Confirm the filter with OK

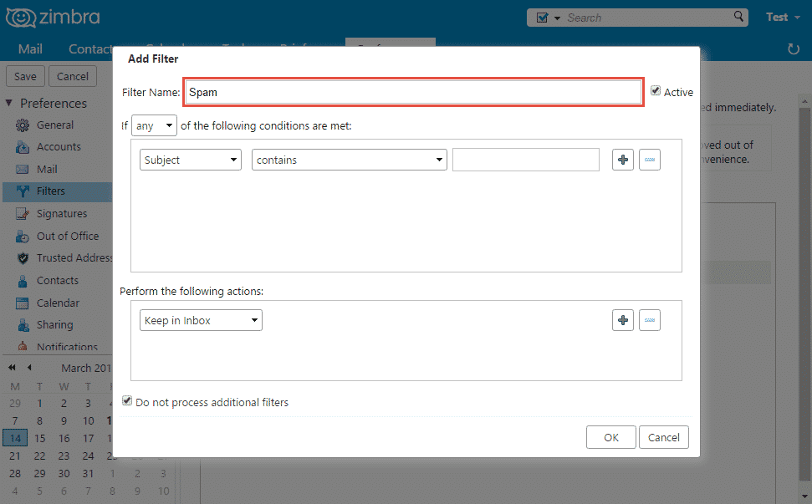click(610, 436)
